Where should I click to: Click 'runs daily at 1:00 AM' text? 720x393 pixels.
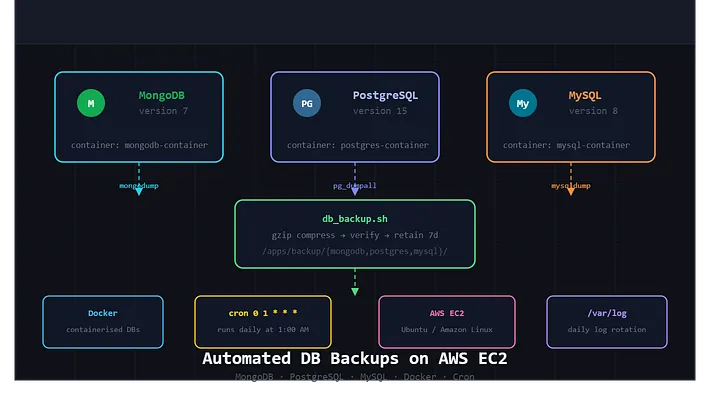pyautogui.click(x=263, y=329)
